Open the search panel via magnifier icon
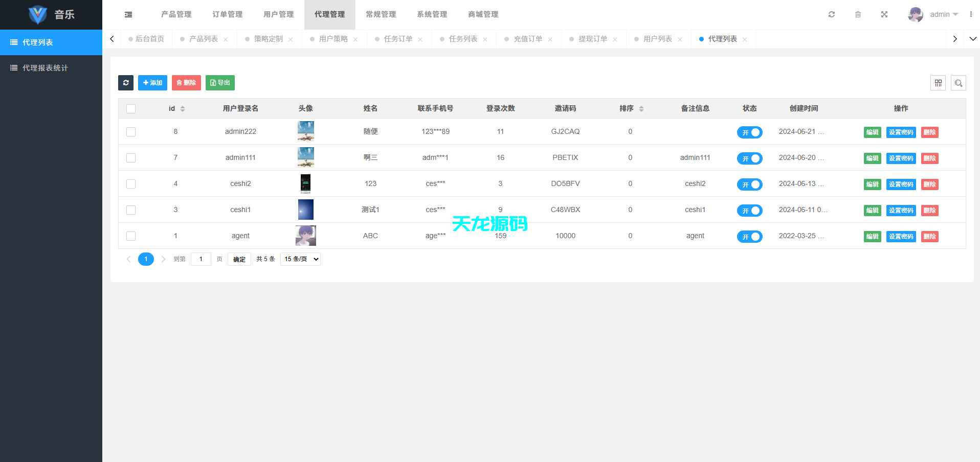Image resolution: width=980 pixels, height=462 pixels. [x=959, y=82]
